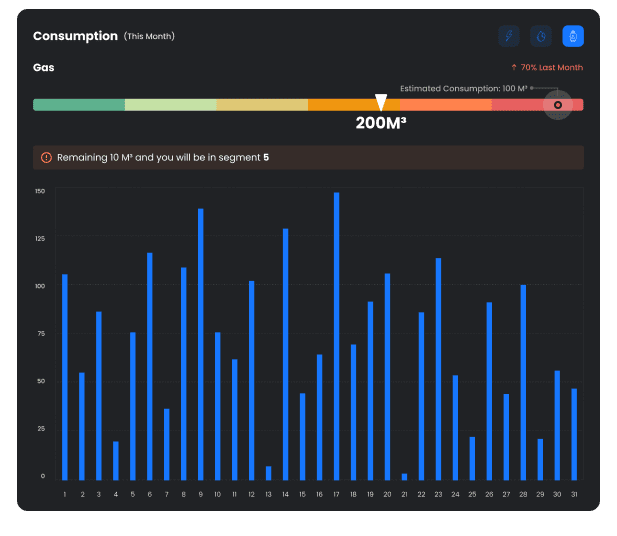
Task: Click the '70% Last Month' comparison text
Action: pos(551,68)
